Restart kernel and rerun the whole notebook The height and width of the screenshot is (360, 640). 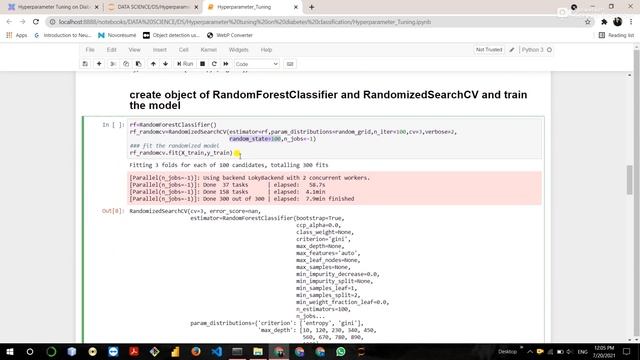coord(226,64)
